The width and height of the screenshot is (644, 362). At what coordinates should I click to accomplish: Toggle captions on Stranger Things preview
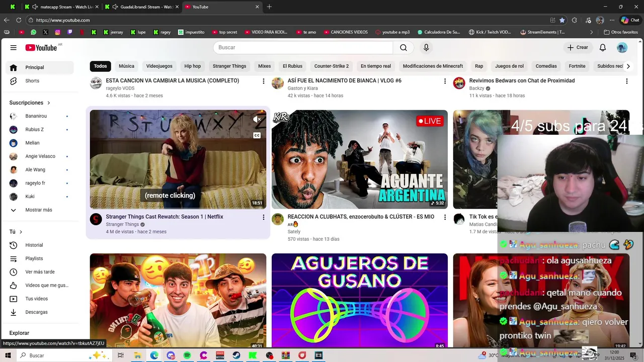[x=257, y=135]
